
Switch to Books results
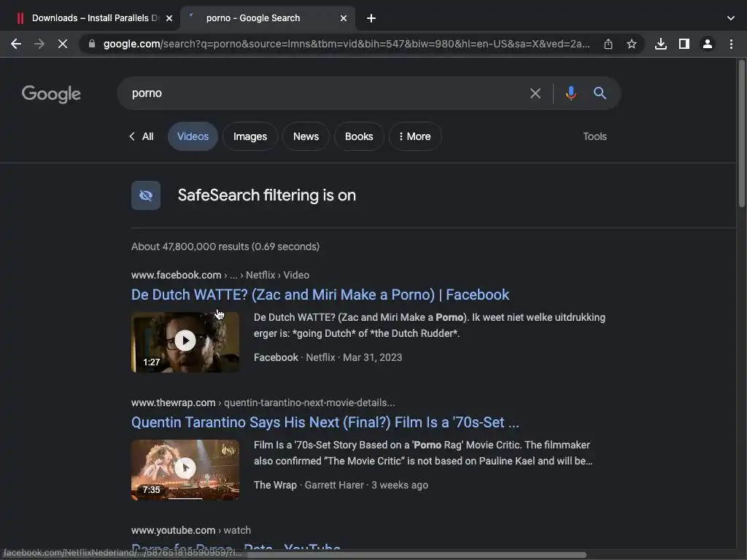(x=359, y=136)
